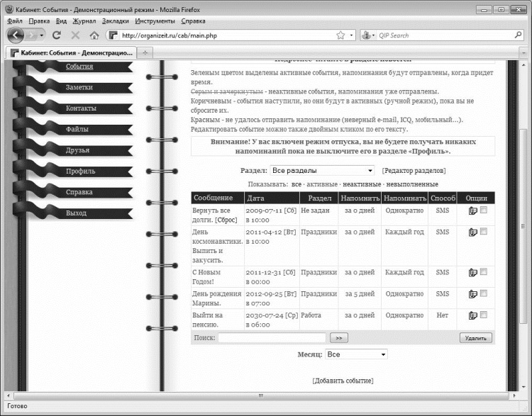
Task: Click the Stop loading X icon
Action: [75, 35]
